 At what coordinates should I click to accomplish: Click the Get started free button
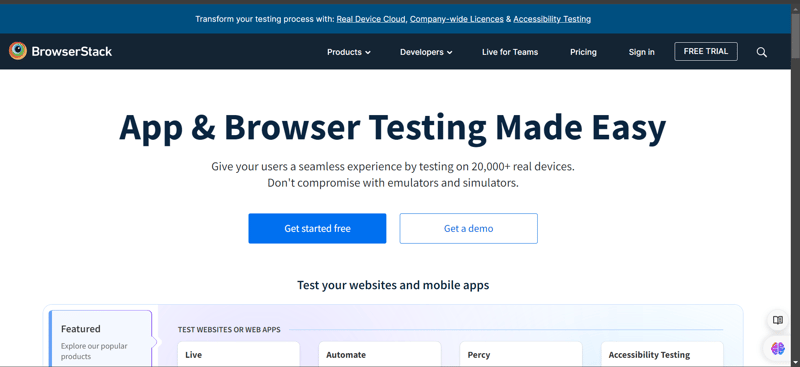click(317, 228)
